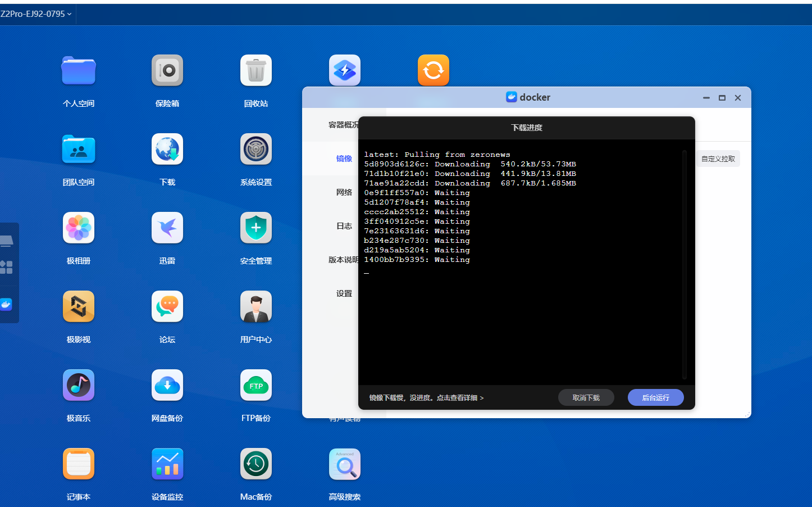Launch the 极影视 video app
The height and width of the screenshot is (507, 812).
click(79, 306)
